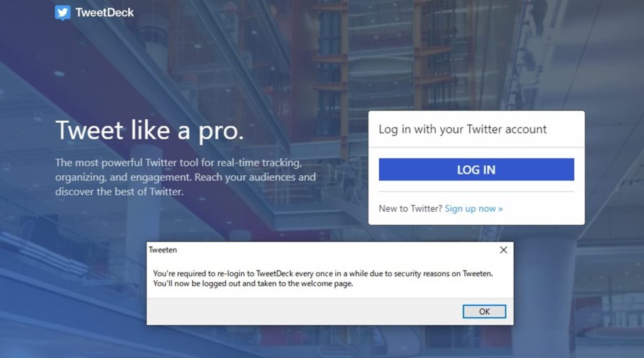Viewport: 644px width, 358px height.
Task: Click the "discover the best of Twitter" line
Action: [x=119, y=192]
